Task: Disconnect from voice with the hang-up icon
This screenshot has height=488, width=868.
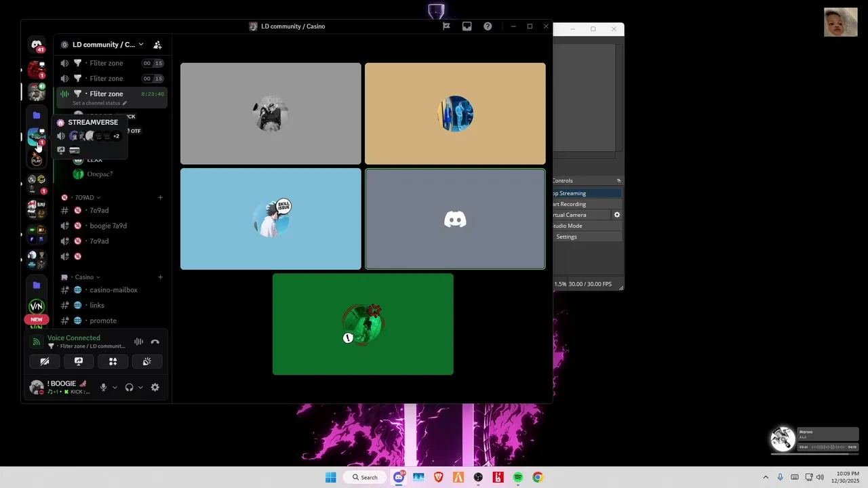Action: coord(155,342)
